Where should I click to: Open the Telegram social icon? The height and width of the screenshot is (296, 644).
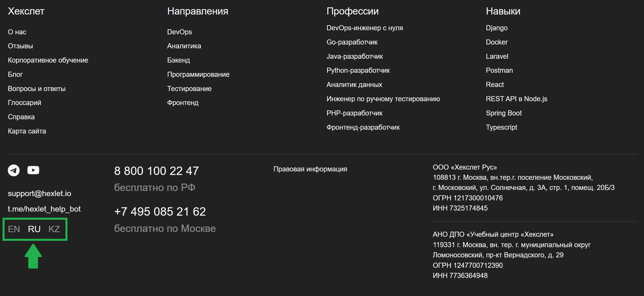pyautogui.click(x=14, y=170)
